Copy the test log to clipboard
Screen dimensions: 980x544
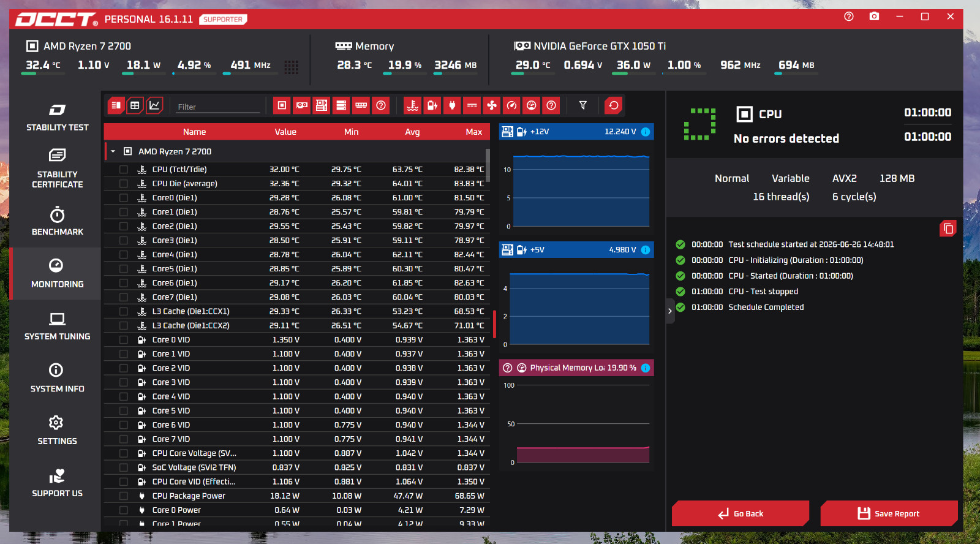click(x=948, y=229)
